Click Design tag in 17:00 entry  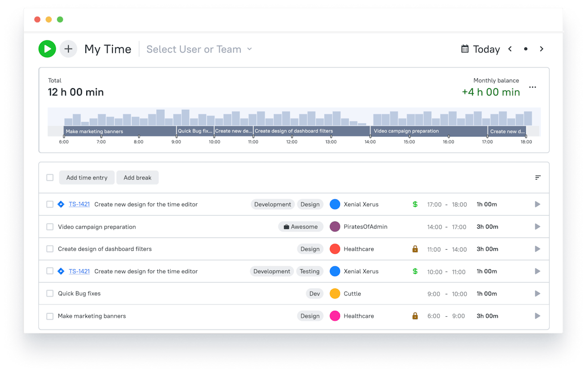click(310, 204)
